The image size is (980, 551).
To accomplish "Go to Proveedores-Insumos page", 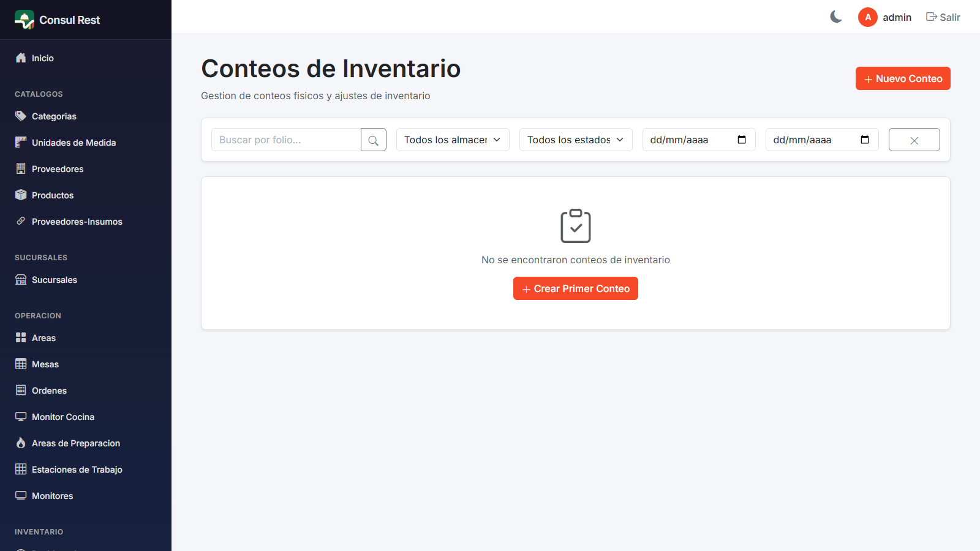I will click(86, 222).
